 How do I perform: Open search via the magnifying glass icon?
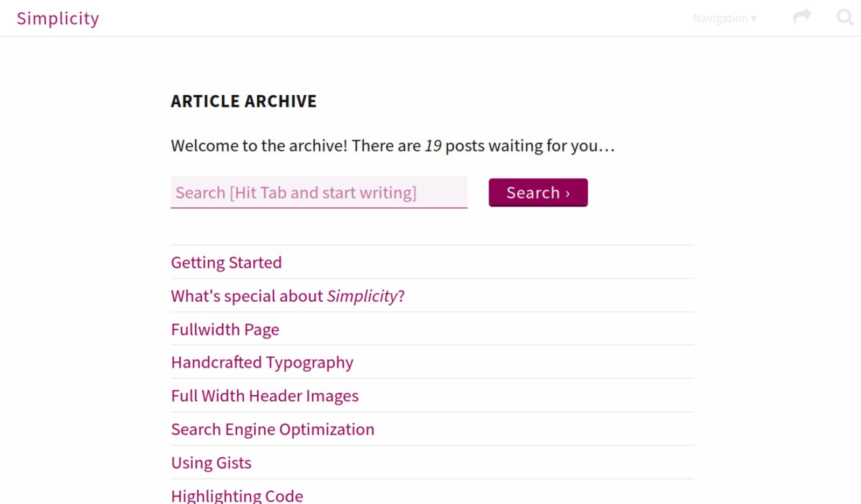point(845,17)
